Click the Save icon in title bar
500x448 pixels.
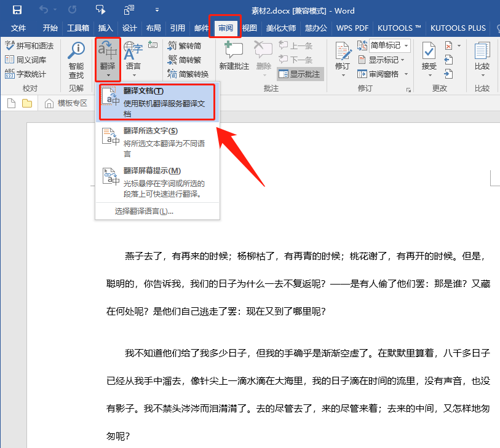coord(17,10)
